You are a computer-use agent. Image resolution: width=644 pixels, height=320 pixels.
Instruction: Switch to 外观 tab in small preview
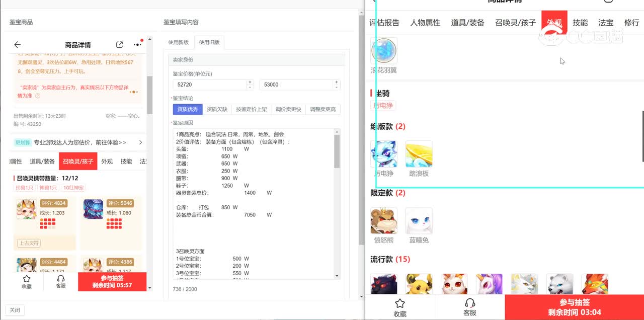[107, 162]
